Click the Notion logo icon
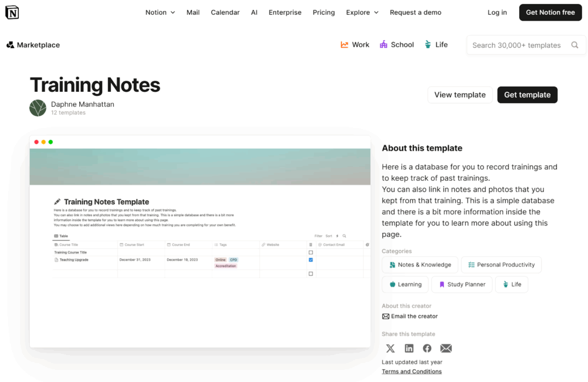The image size is (588, 382). tap(12, 13)
